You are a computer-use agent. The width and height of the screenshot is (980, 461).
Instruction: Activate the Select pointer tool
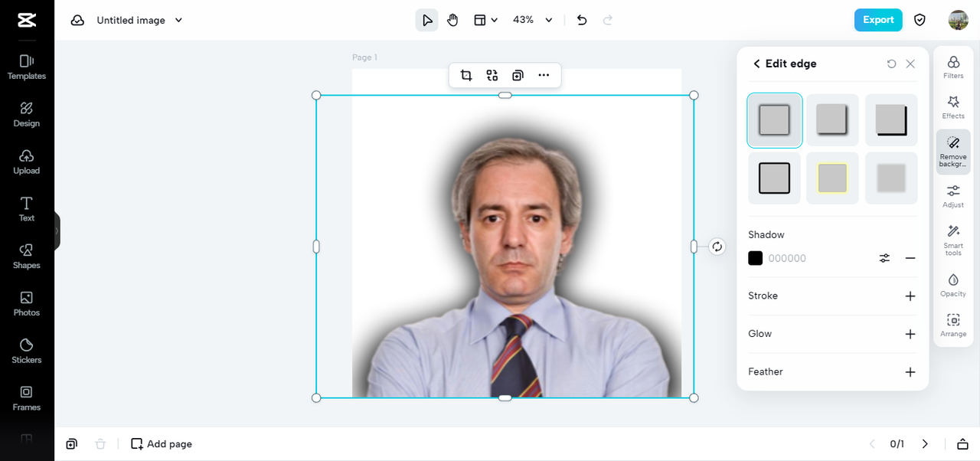click(426, 20)
